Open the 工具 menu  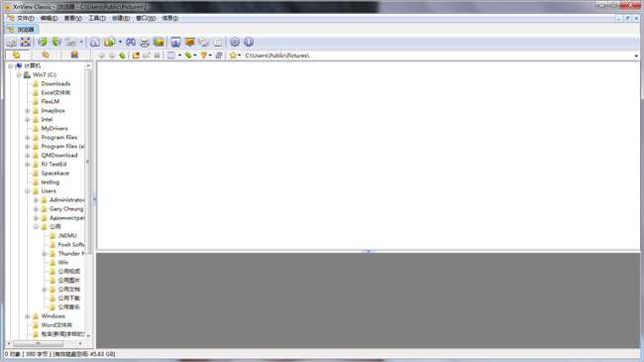point(97,18)
